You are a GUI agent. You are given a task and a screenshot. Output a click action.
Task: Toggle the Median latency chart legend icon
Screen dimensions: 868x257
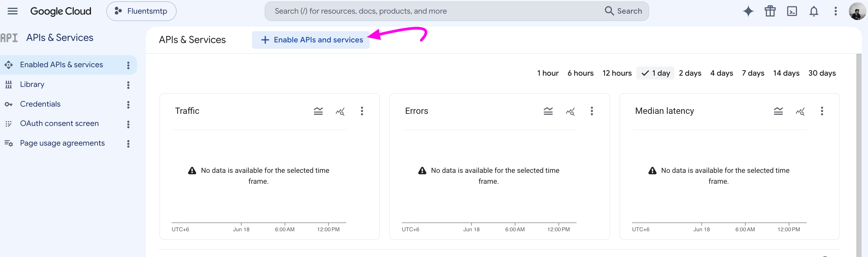coord(778,111)
